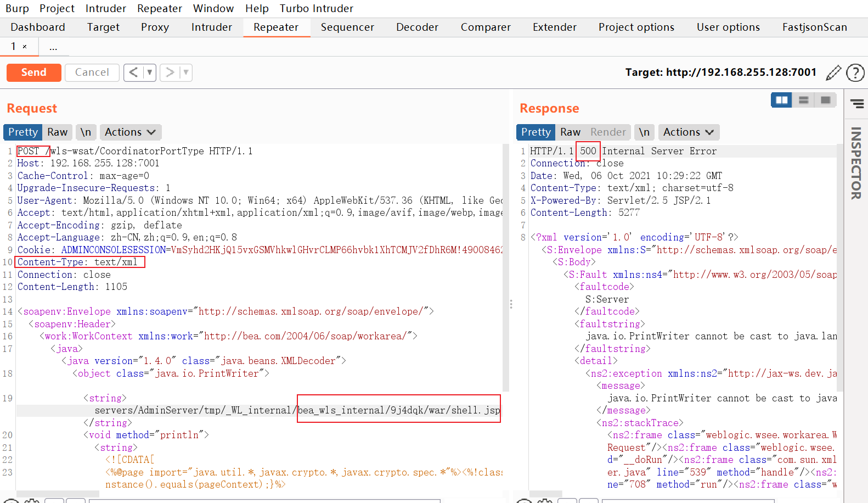This screenshot has height=503, width=868.
Task: Toggle \n non-printable chars in Request
Action: 86,132
